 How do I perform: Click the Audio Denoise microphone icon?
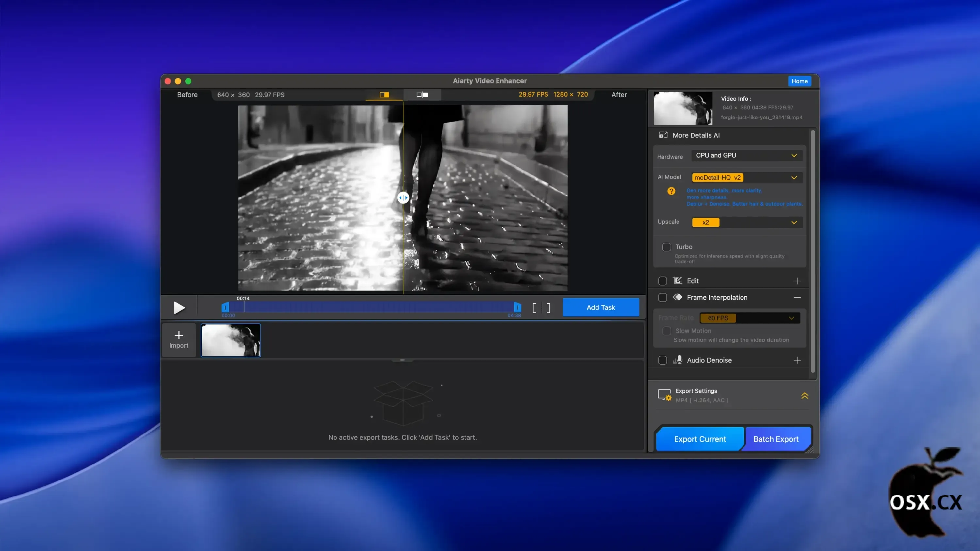point(678,360)
